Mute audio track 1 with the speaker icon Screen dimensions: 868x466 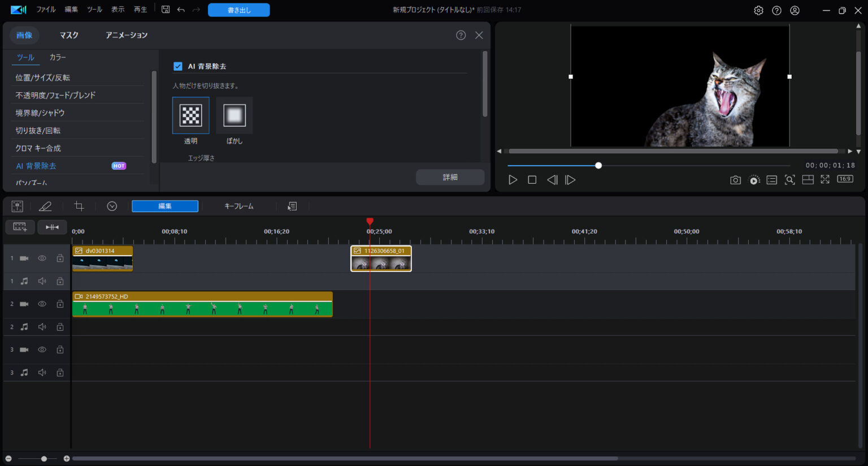click(x=41, y=281)
